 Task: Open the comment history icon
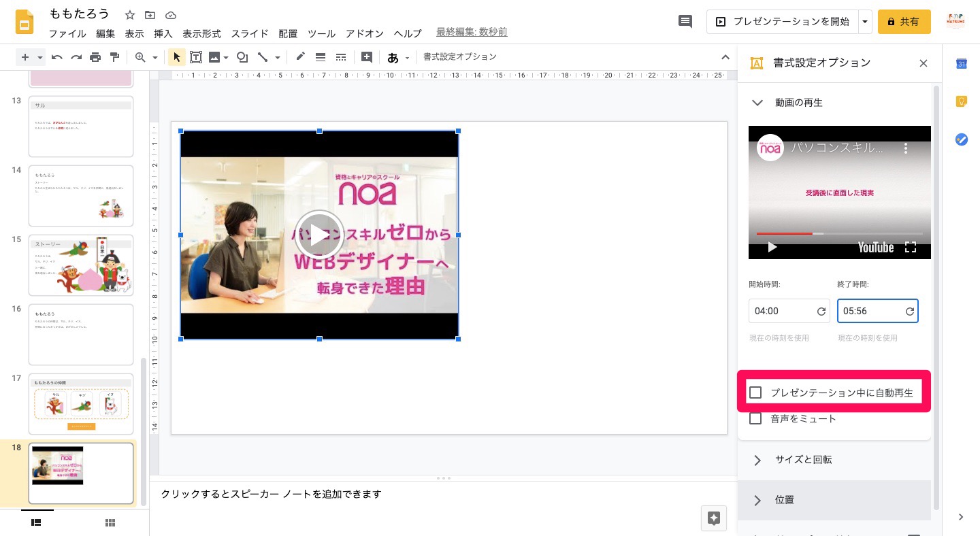click(x=685, y=22)
